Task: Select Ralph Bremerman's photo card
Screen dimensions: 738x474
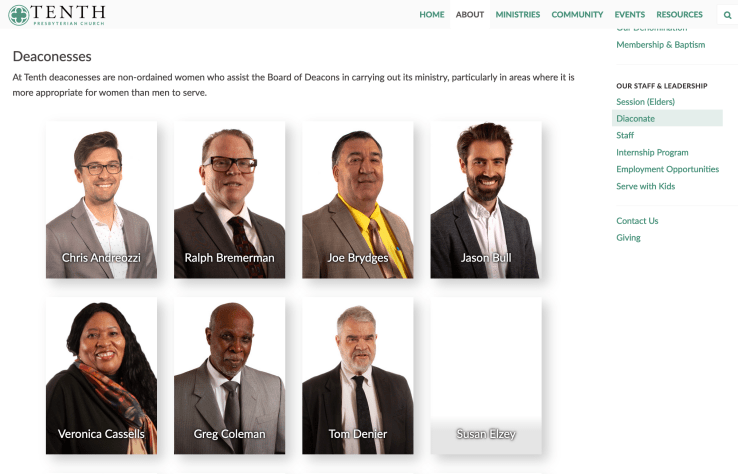Action: (230, 200)
